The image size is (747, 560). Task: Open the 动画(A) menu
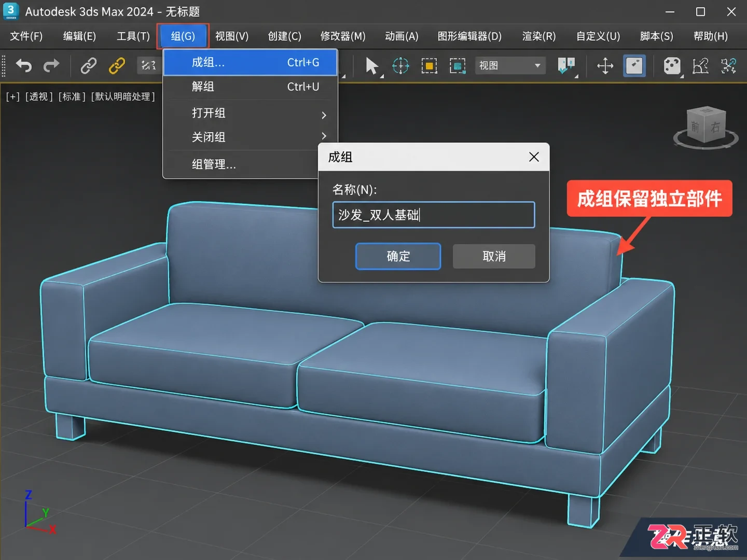(402, 36)
